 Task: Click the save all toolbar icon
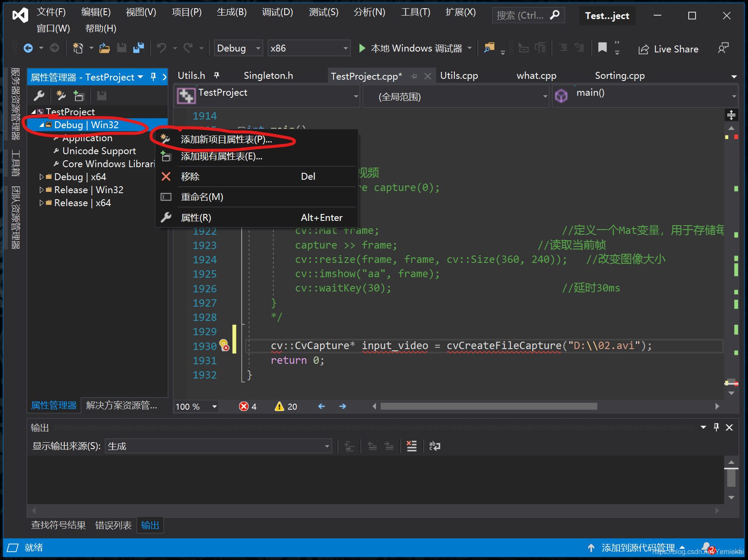tap(139, 48)
